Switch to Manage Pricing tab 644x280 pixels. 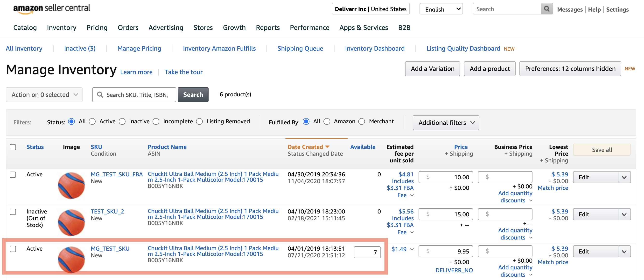pos(139,48)
